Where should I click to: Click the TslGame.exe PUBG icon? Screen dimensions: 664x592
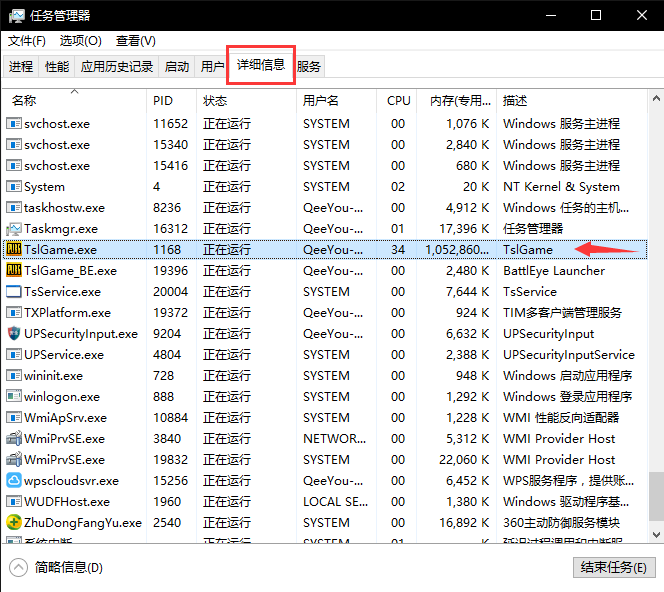[x=14, y=249]
